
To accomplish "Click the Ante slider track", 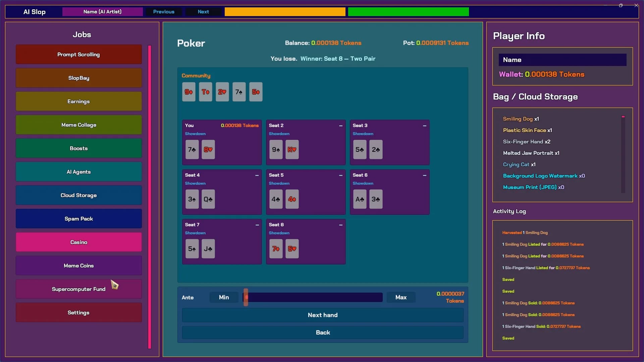I will [x=313, y=297].
